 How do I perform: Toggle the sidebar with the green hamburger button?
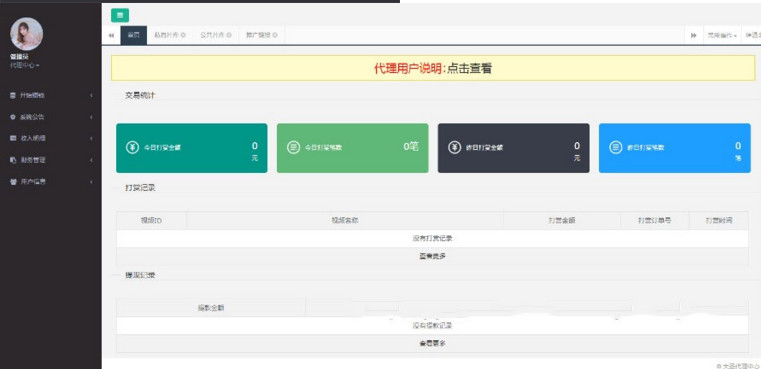tap(120, 15)
